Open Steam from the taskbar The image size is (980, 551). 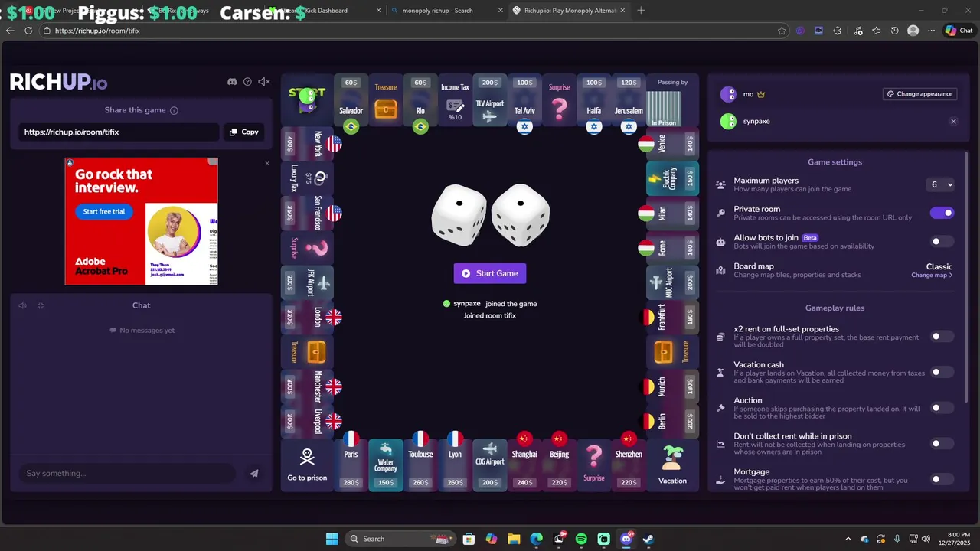click(x=648, y=539)
